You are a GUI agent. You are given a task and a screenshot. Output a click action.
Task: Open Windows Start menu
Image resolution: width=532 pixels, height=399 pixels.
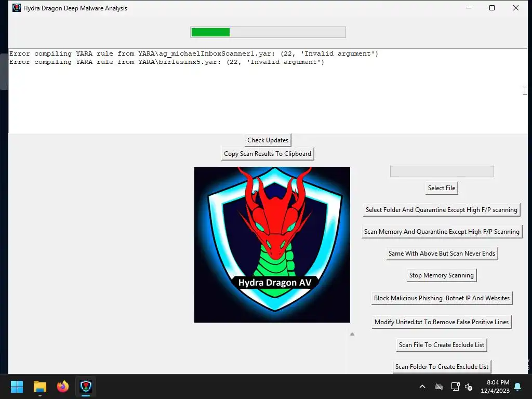pos(17,387)
